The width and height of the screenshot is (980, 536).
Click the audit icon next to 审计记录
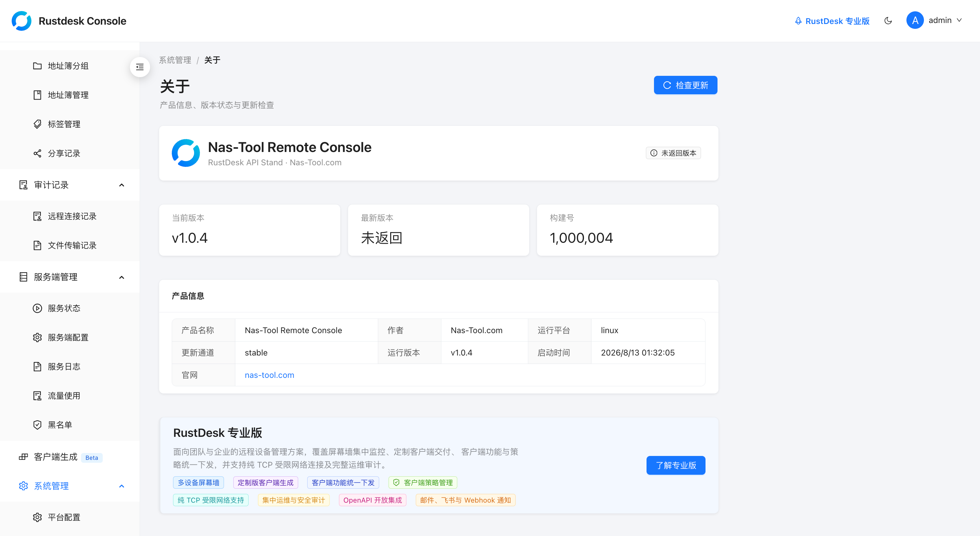click(23, 185)
